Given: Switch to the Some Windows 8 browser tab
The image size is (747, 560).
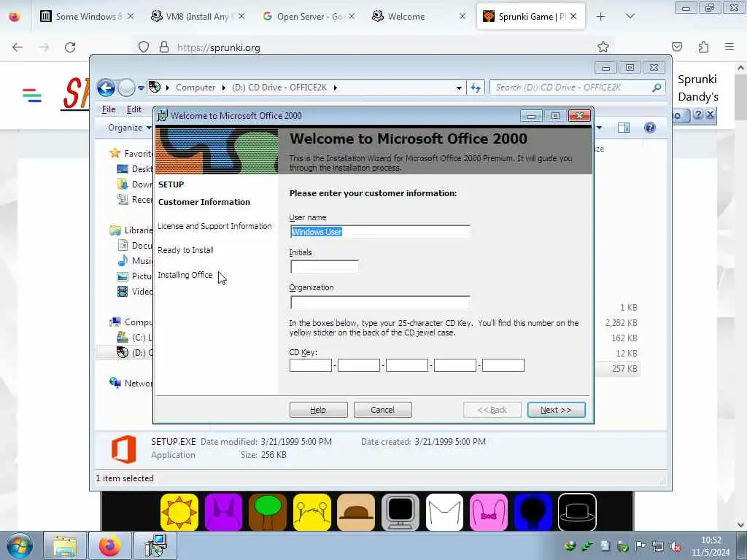Looking at the screenshot, I should 87,17.
